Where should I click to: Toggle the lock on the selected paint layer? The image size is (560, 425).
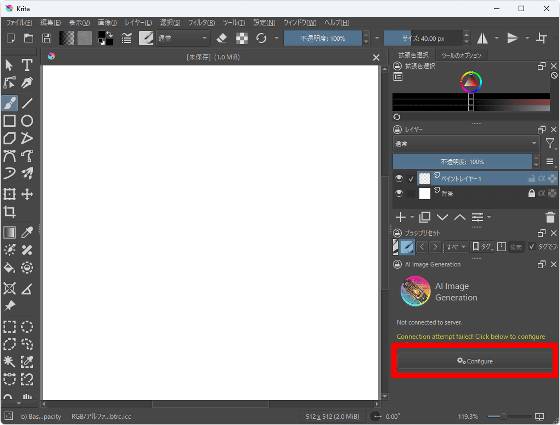(x=531, y=178)
